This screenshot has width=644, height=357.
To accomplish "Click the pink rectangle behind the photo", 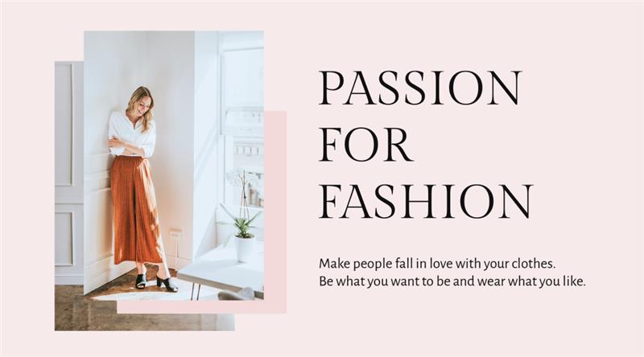I will 275,205.
